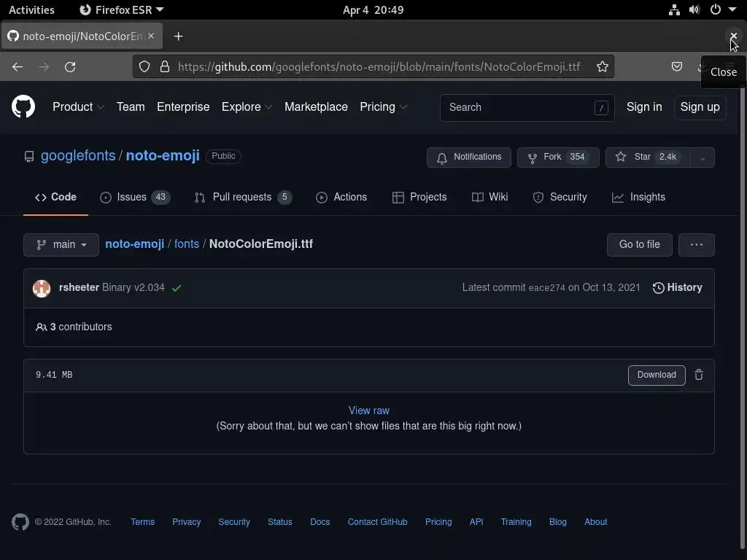Open Team in the header navigation

(x=131, y=106)
